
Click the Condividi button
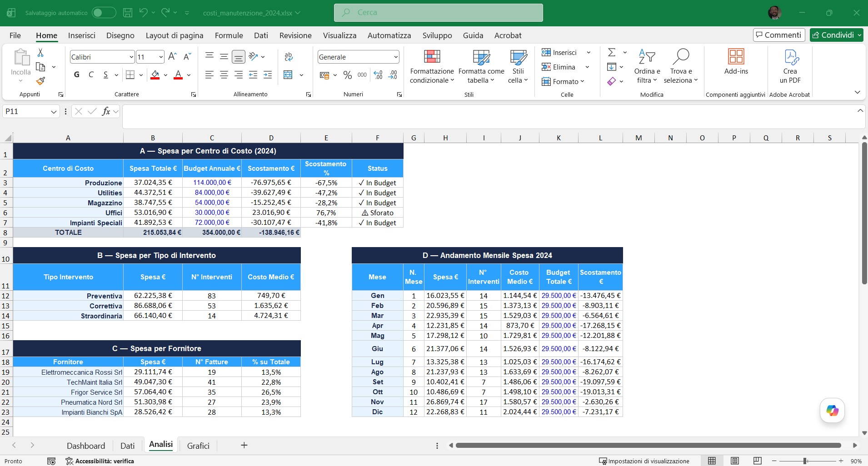point(836,35)
